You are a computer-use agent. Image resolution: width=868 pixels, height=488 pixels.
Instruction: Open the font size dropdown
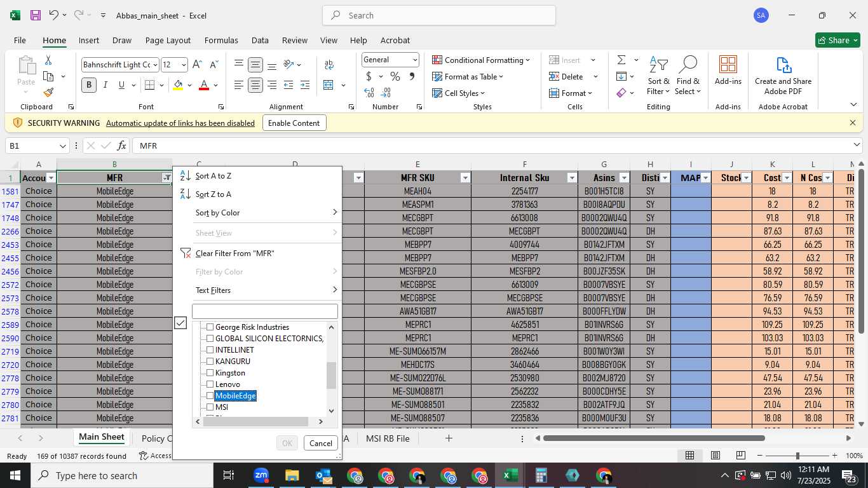pos(184,65)
